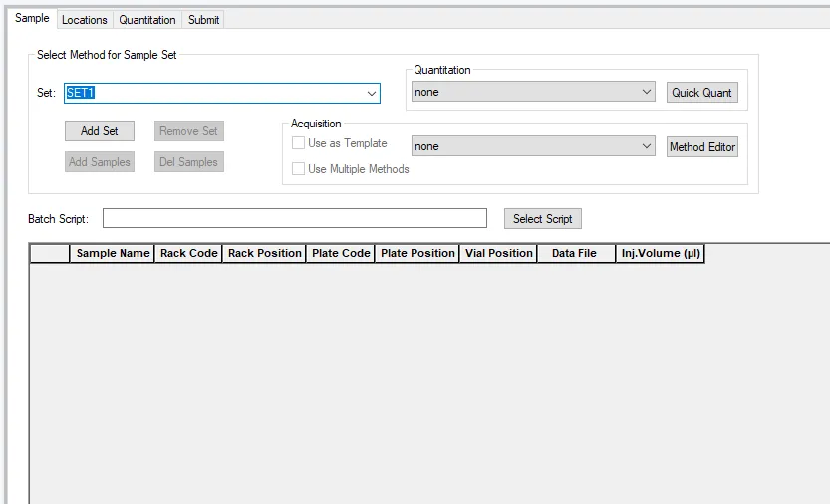830x504 pixels.
Task: Toggle the Use as Template checkbox
Action: tap(299, 143)
